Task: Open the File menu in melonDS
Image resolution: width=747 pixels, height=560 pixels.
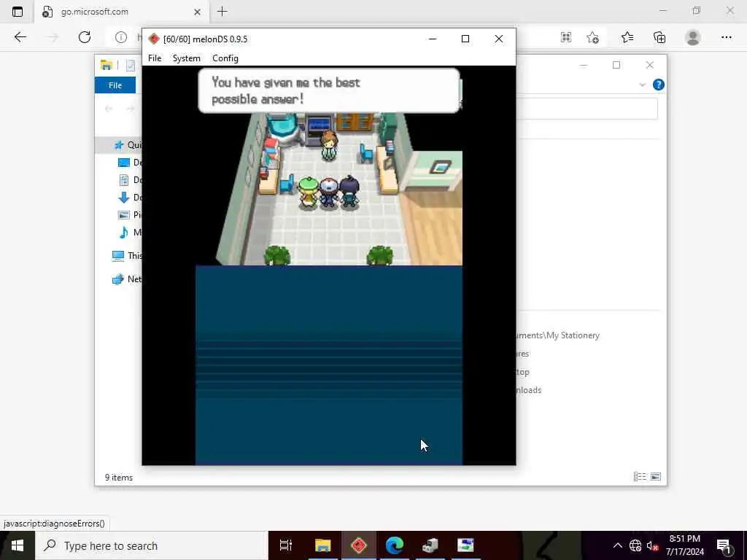Action: 155,58
